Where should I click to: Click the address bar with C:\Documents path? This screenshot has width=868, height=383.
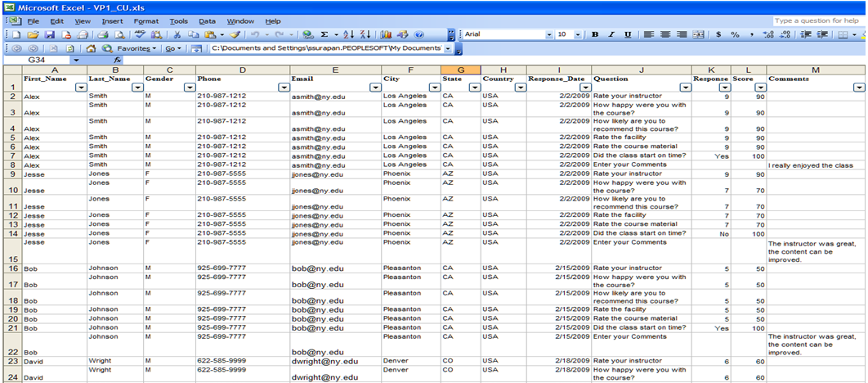click(x=327, y=49)
